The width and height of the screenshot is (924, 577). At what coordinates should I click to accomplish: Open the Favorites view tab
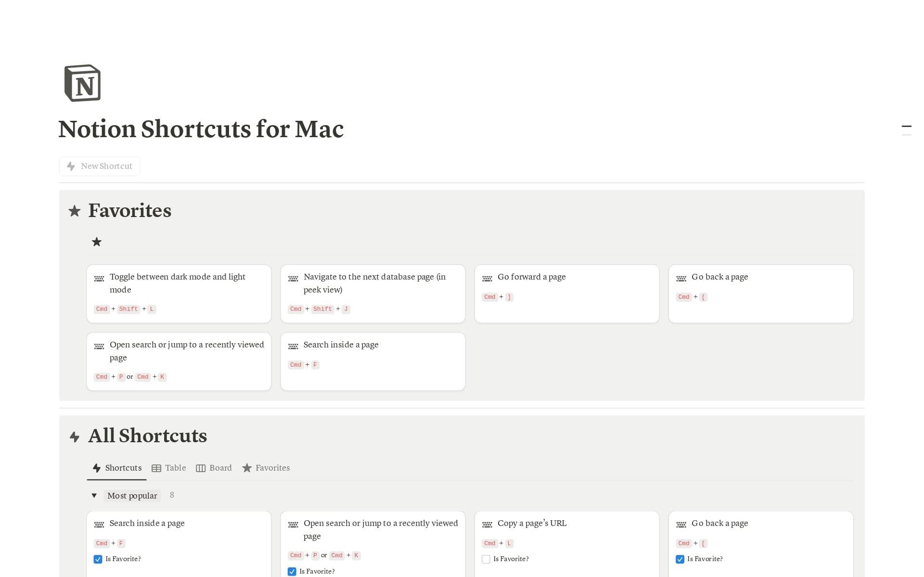pos(266,467)
